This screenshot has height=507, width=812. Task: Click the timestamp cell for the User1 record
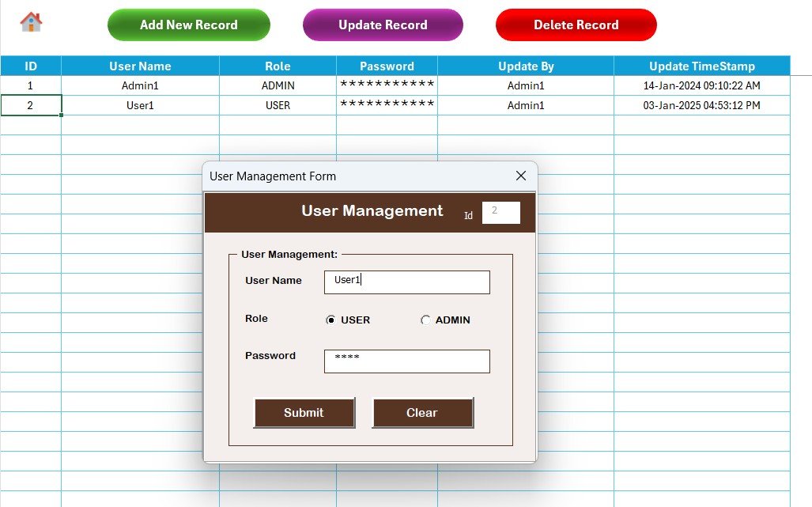701,104
